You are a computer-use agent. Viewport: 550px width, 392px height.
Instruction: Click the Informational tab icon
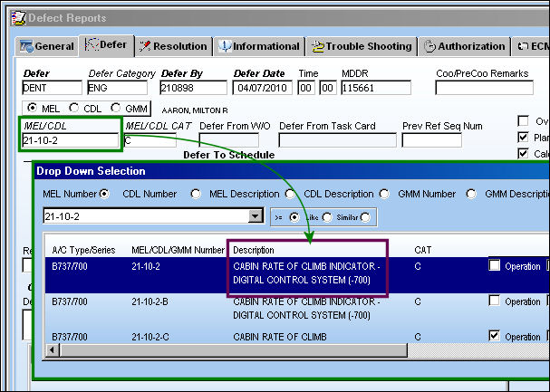[x=225, y=46]
